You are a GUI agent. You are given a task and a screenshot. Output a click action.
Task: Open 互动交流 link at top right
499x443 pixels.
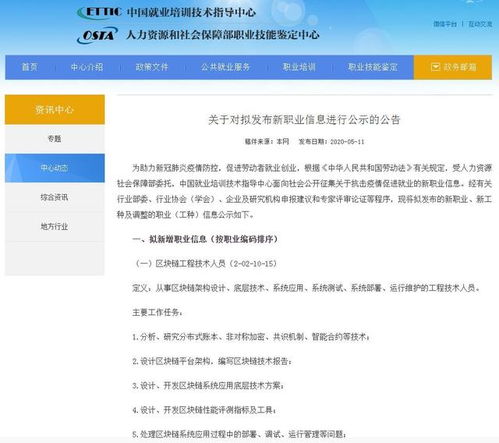pos(480,24)
